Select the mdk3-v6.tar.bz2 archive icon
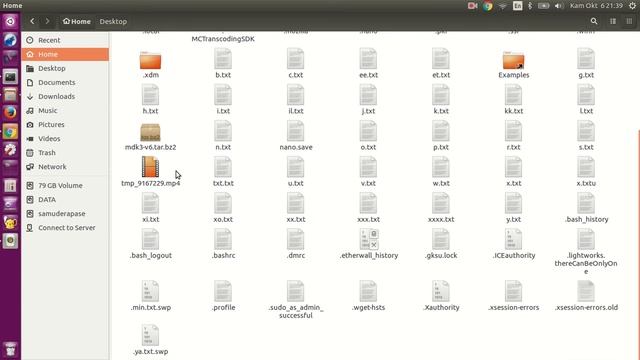640x360 pixels. pyautogui.click(x=150, y=132)
